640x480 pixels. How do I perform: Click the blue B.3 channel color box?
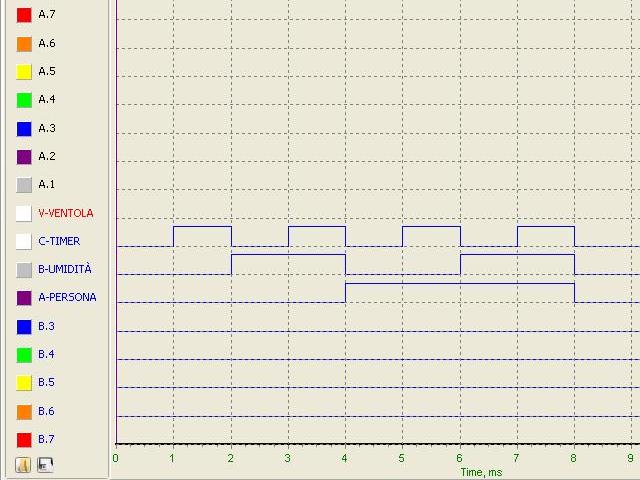tap(24, 326)
